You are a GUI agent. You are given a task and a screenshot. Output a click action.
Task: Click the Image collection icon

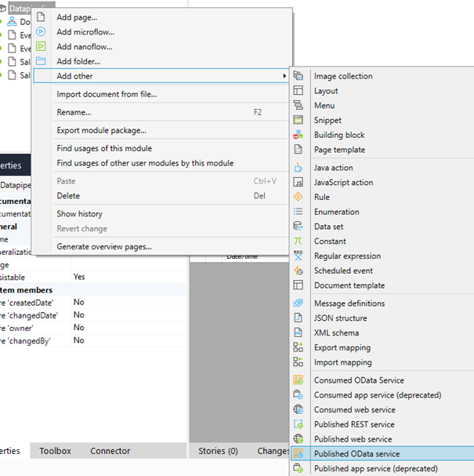(298, 75)
